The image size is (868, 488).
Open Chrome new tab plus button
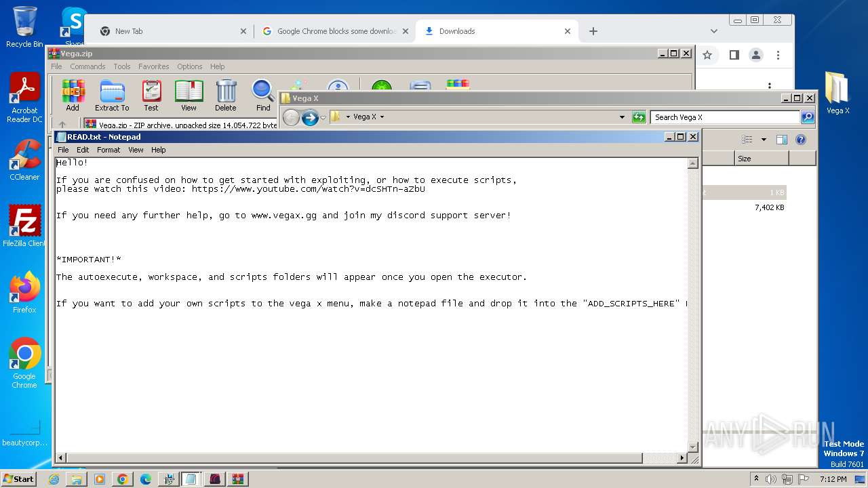pyautogui.click(x=593, y=31)
